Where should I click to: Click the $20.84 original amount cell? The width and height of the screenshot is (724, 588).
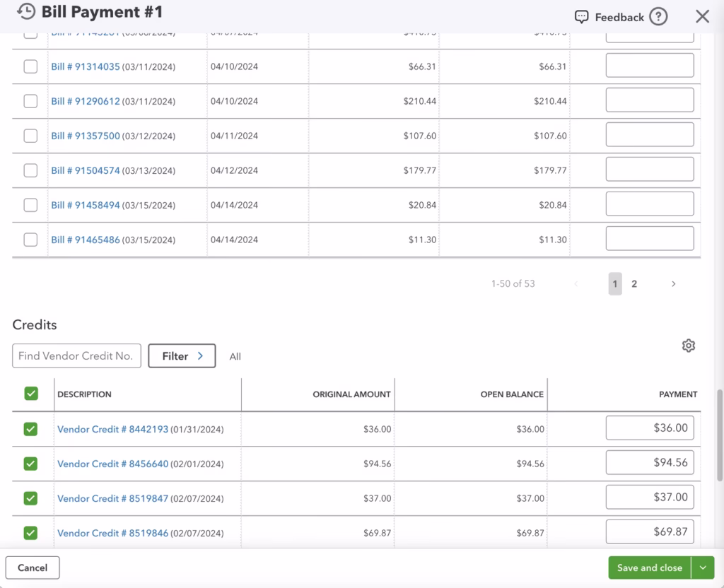click(x=422, y=205)
